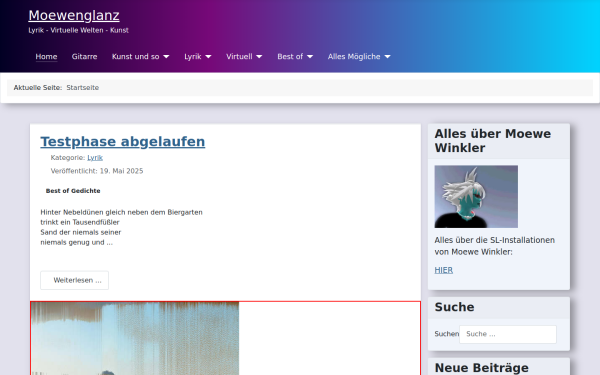The width and height of the screenshot is (600, 375).
Task: Open the Alles Mögliche menu item
Action: (x=354, y=57)
